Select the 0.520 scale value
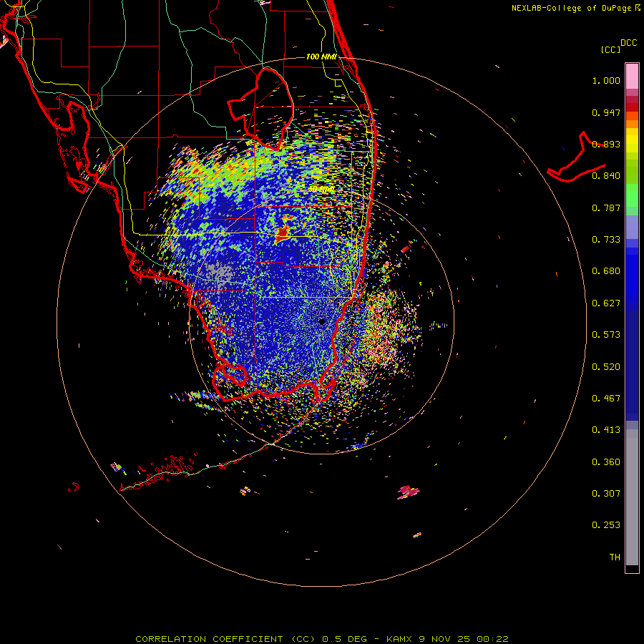Screen dimensions: 644x644 606,367
